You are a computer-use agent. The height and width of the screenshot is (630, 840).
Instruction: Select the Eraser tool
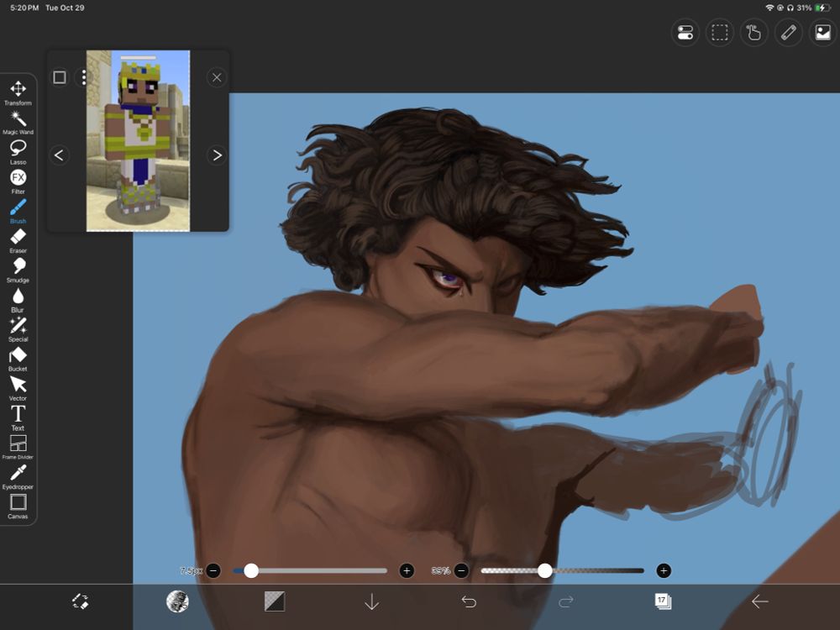[x=18, y=240]
